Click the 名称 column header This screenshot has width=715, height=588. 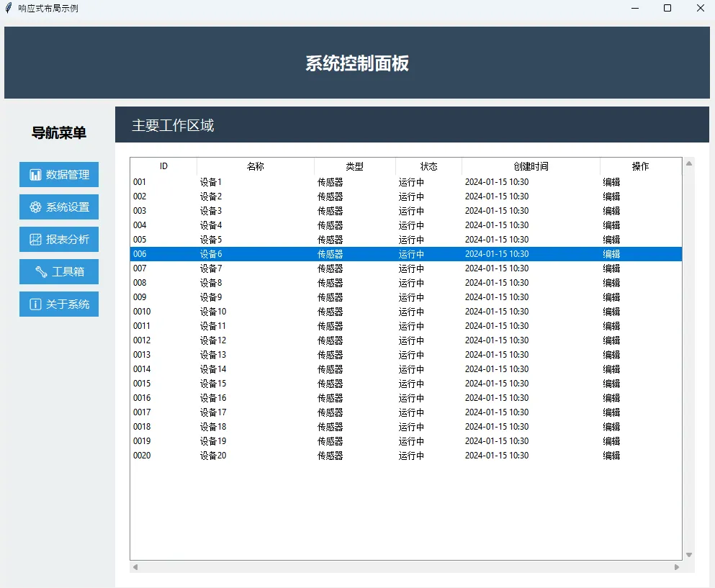click(256, 166)
